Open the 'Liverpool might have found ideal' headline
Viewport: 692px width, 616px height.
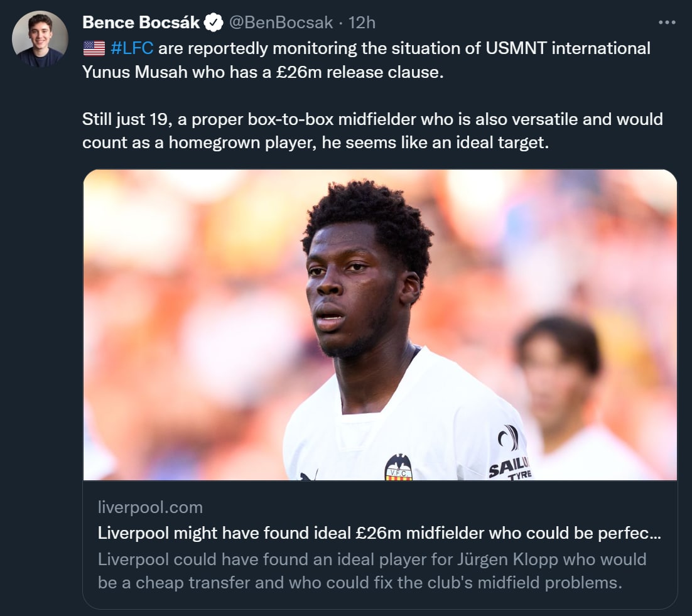(379, 533)
